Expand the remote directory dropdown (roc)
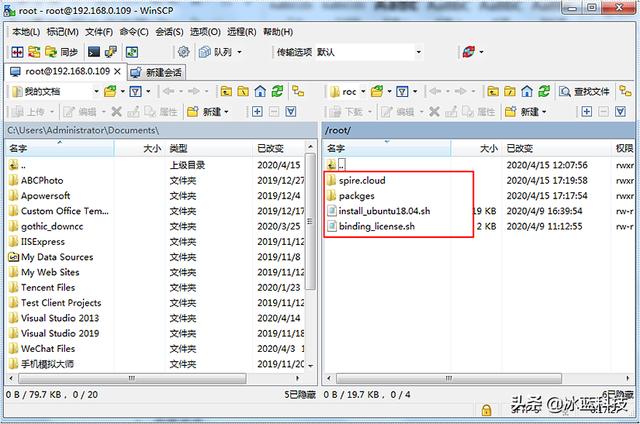Viewport: 640px width, 424px height. click(363, 91)
